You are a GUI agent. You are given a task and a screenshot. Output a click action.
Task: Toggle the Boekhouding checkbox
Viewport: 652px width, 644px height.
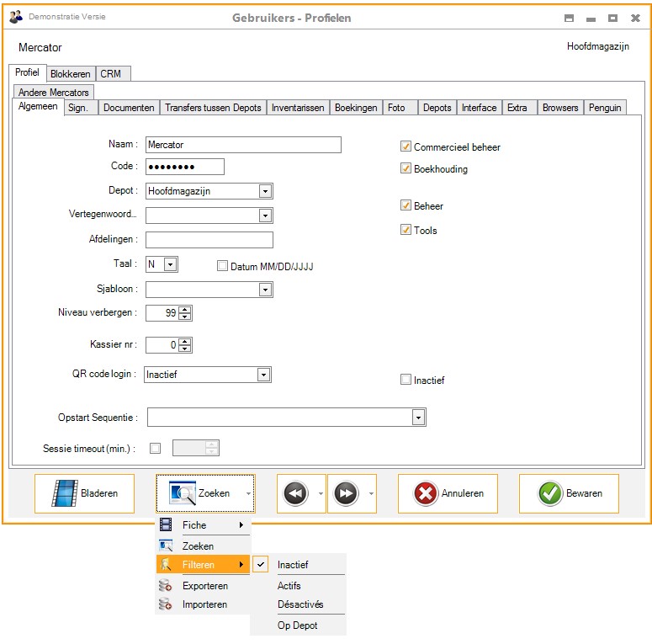pyautogui.click(x=406, y=169)
